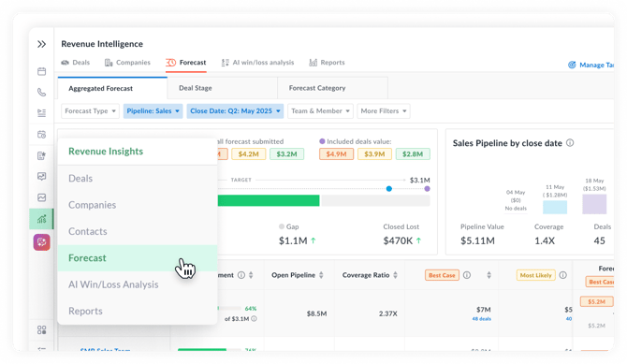Click the info icon next to Best Case
The width and height of the screenshot is (627, 364).
tap(467, 275)
